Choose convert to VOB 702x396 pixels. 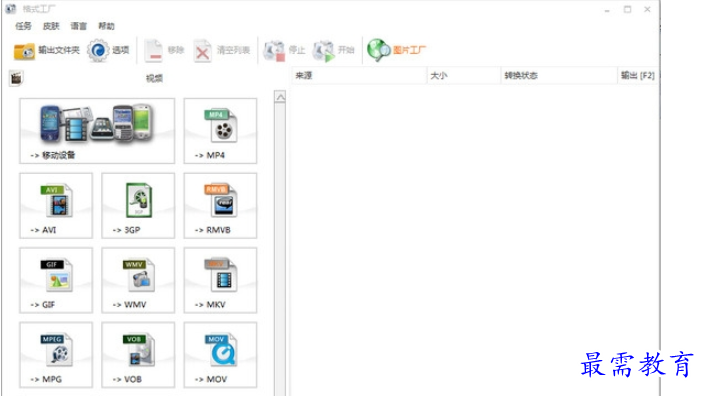(138, 355)
